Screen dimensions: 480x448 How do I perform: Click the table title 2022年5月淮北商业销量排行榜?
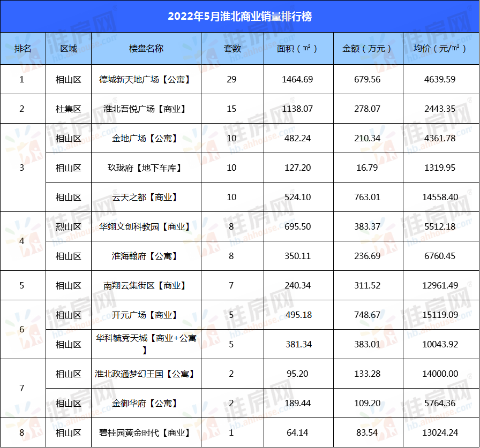click(x=239, y=16)
